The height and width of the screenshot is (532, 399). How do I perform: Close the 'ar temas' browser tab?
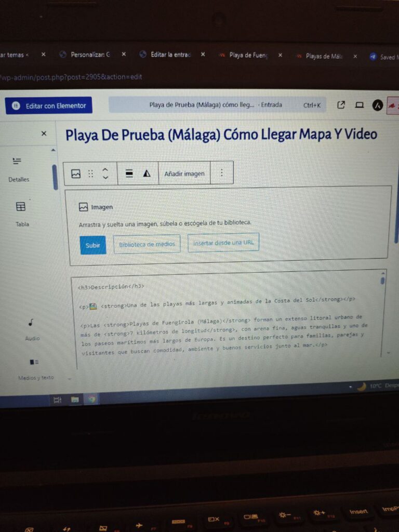(44, 54)
